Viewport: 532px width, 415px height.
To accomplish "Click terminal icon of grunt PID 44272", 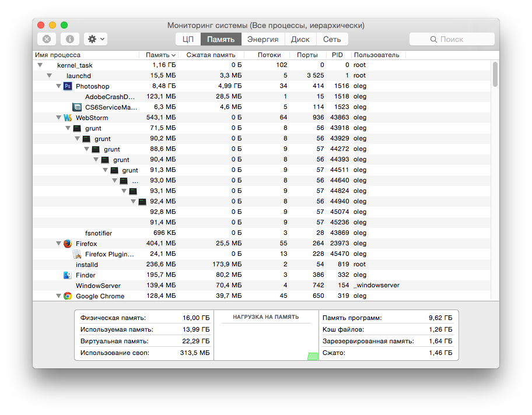I will [96, 149].
